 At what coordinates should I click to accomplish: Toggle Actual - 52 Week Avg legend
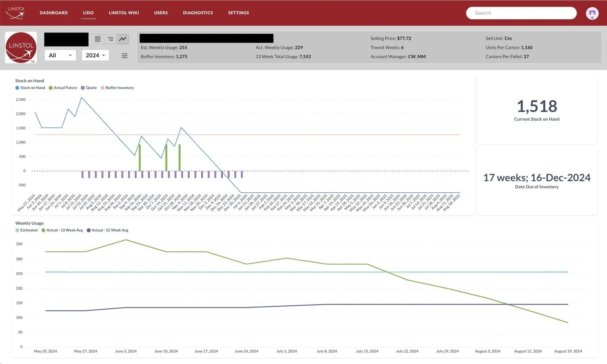pos(107,230)
